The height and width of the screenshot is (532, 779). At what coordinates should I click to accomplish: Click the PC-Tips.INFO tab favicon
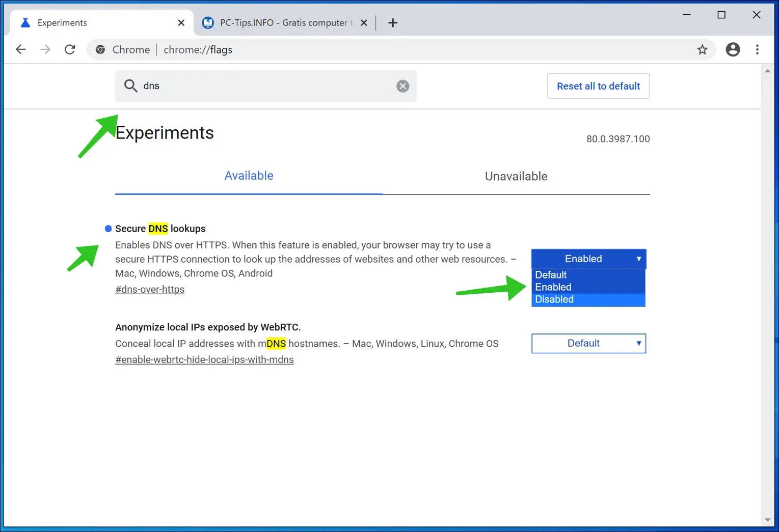208,22
